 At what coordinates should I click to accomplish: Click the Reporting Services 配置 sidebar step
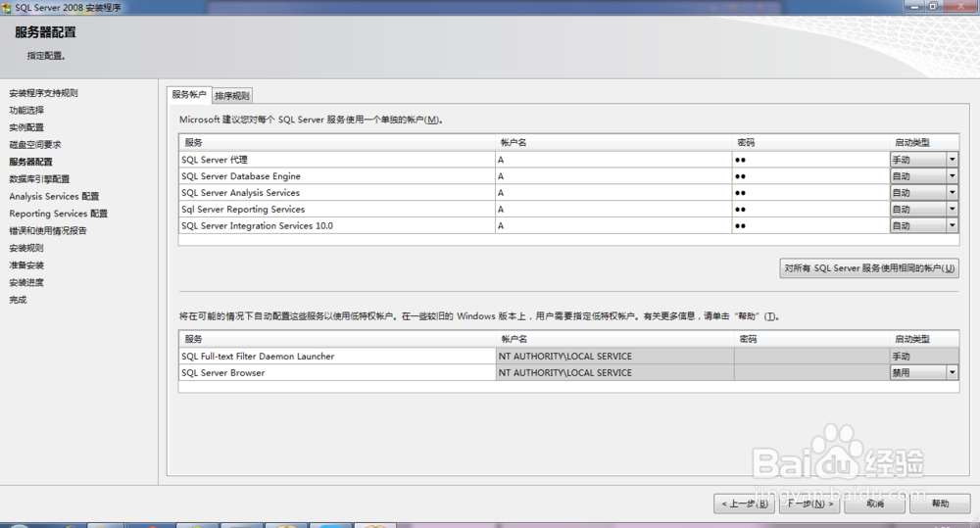58,214
